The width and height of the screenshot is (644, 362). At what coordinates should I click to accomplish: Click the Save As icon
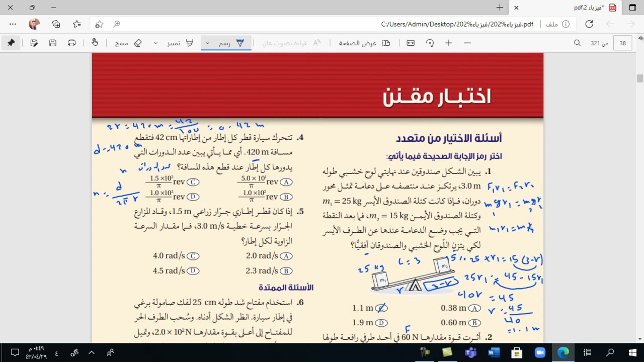click(x=34, y=43)
